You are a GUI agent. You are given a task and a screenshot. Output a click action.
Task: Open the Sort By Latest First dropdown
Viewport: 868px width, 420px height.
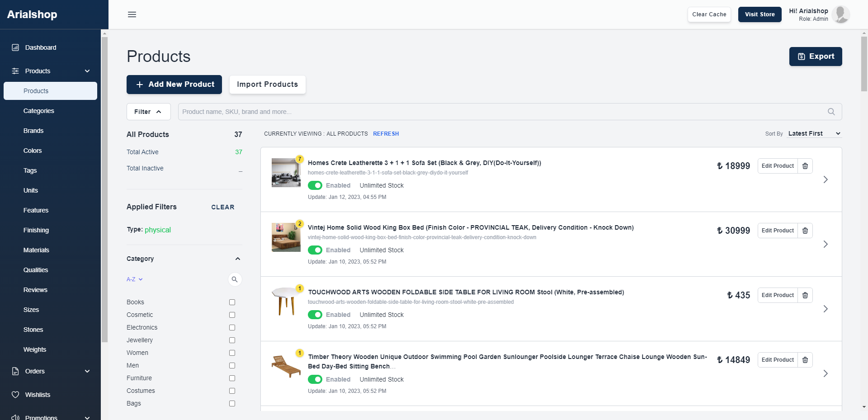(x=814, y=133)
